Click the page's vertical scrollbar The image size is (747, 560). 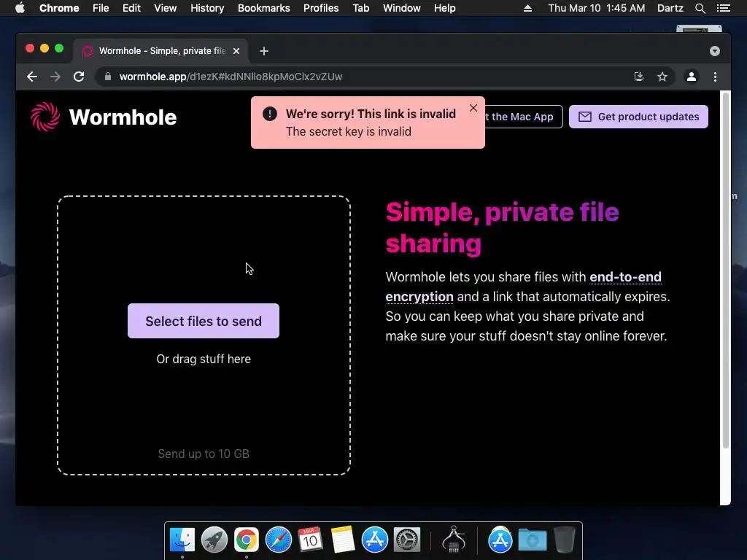(x=726, y=271)
